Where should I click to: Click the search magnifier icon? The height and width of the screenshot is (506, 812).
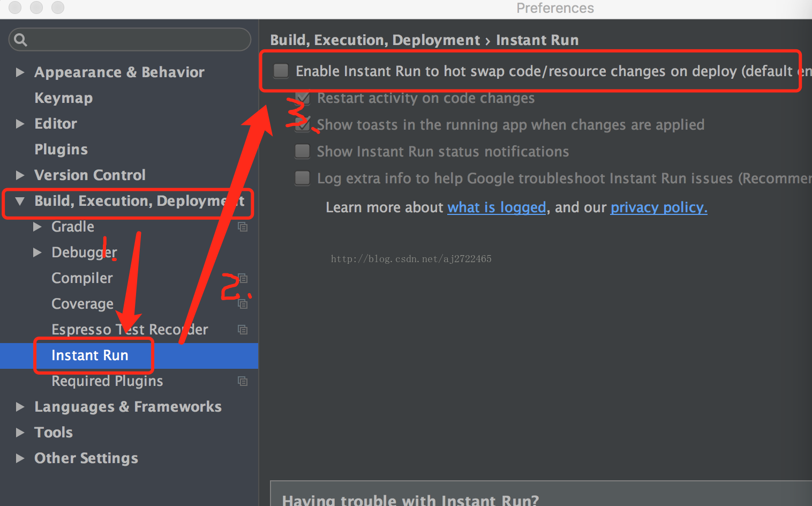point(20,40)
